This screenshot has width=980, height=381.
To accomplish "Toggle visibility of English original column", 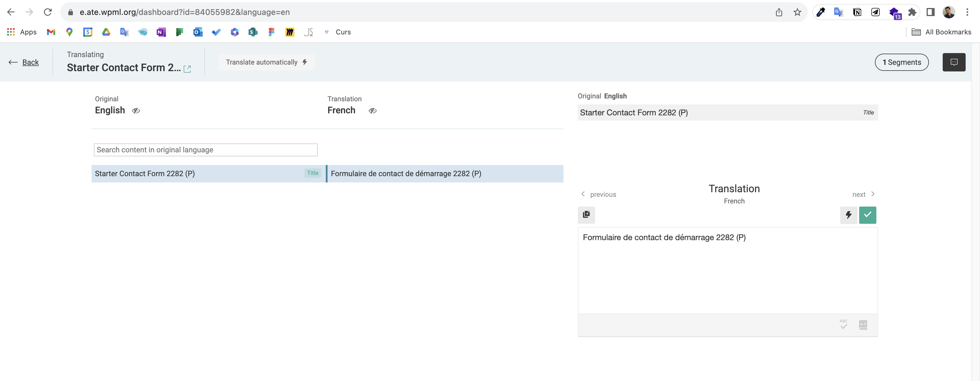I will click(136, 111).
